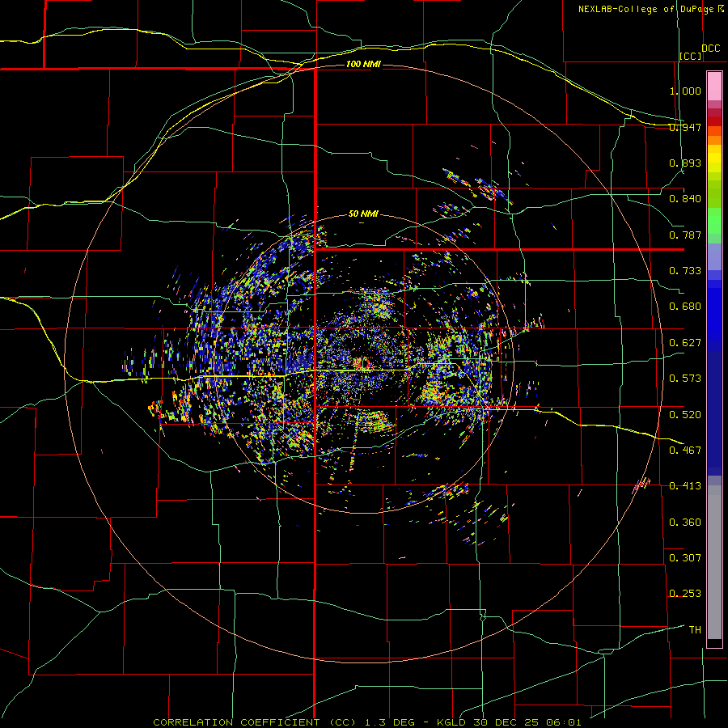The image size is (728, 728).
Task: Click the 0.840 scale value
Action: coord(685,199)
